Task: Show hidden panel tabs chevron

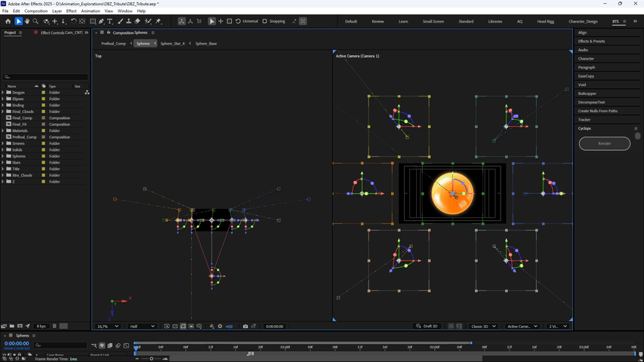Action: pyautogui.click(x=86, y=32)
